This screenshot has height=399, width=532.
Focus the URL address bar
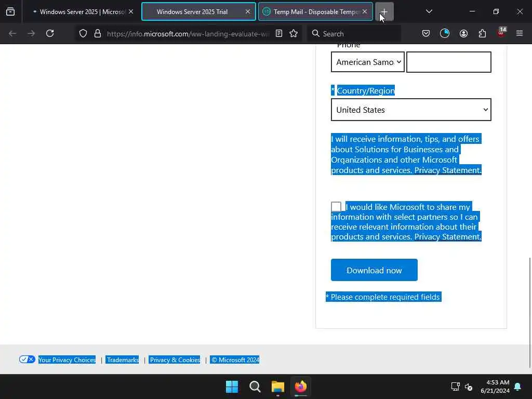188,34
